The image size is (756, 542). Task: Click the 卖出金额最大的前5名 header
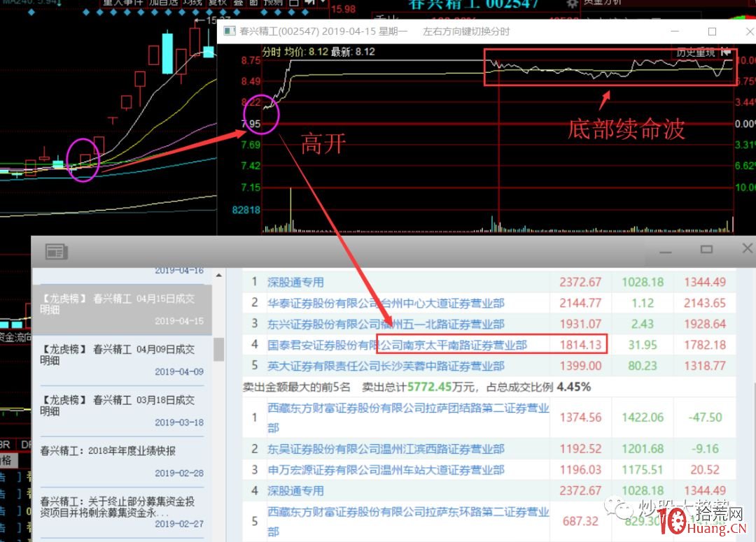point(297,387)
